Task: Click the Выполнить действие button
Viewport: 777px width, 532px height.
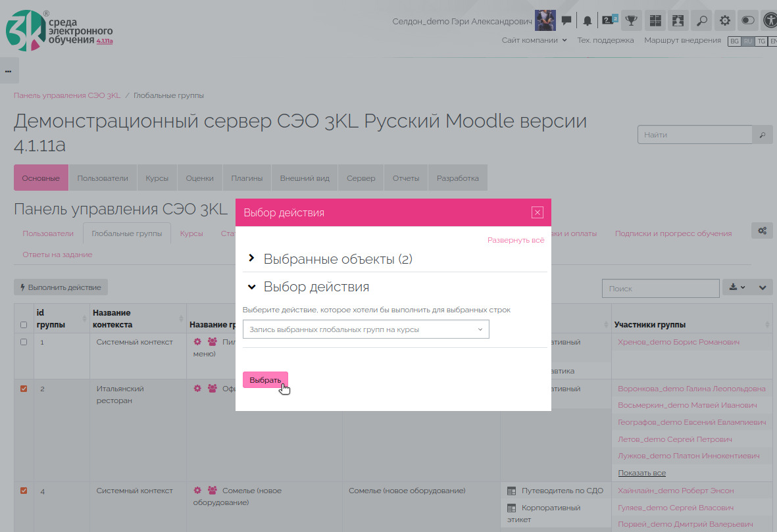Action: tap(61, 287)
